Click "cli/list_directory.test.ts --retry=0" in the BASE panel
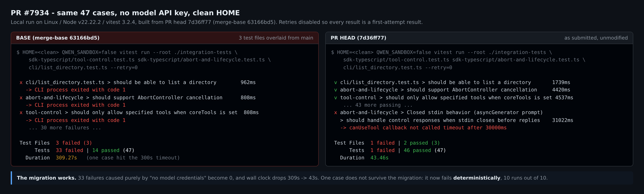This screenshot has height=194, width=644. (x=83, y=68)
